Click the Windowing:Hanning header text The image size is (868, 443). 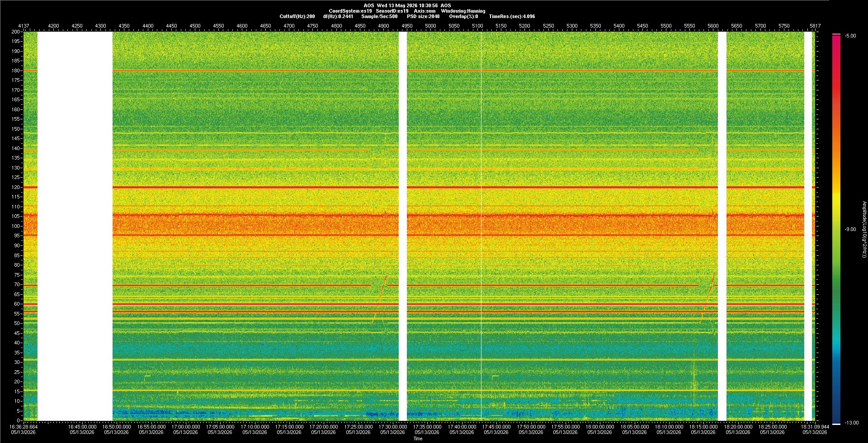coord(463,11)
